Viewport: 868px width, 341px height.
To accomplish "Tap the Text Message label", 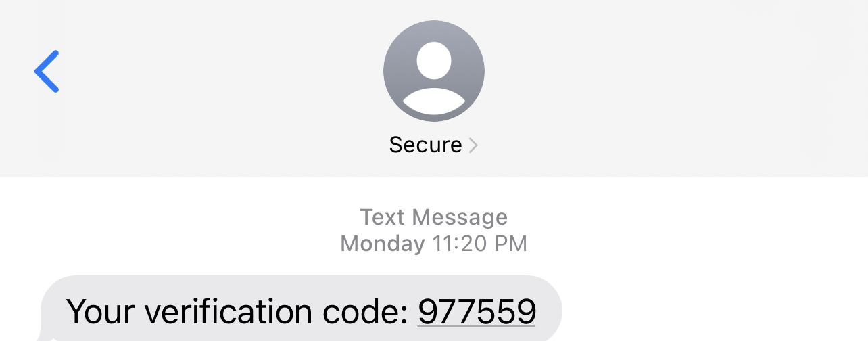I will pyautogui.click(x=434, y=217).
